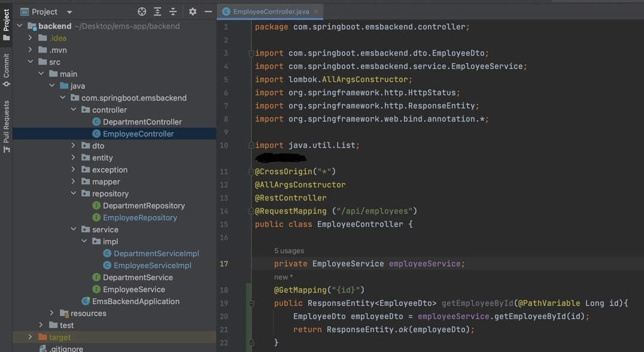Image resolution: width=644 pixels, height=352 pixels.
Task: Collapse the repository folder
Action: coord(74,193)
